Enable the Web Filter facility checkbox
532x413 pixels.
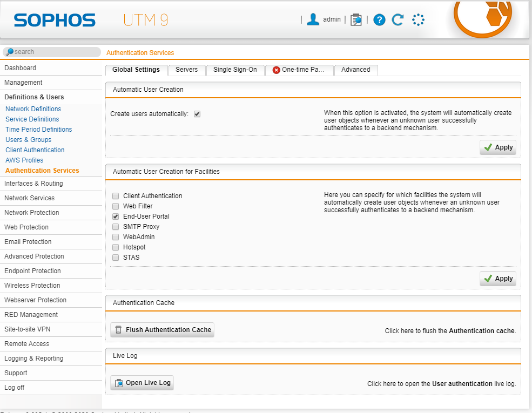pyautogui.click(x=116, y=206)
